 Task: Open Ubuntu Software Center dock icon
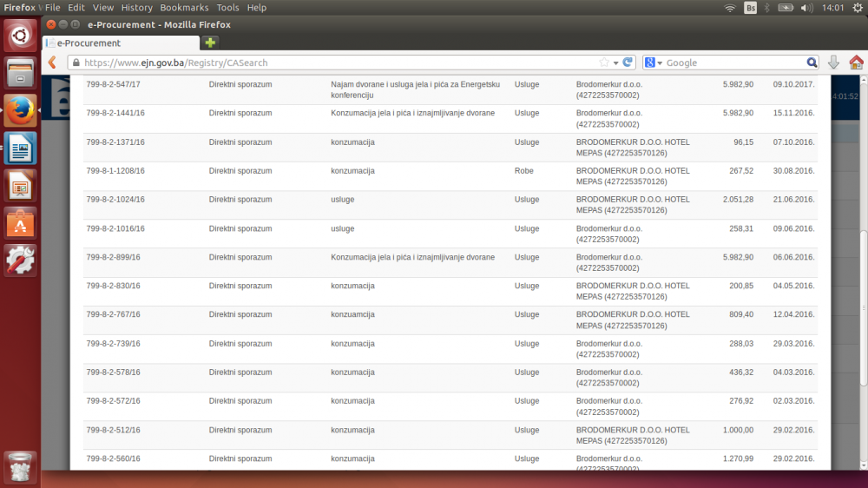tap(20, 223)
